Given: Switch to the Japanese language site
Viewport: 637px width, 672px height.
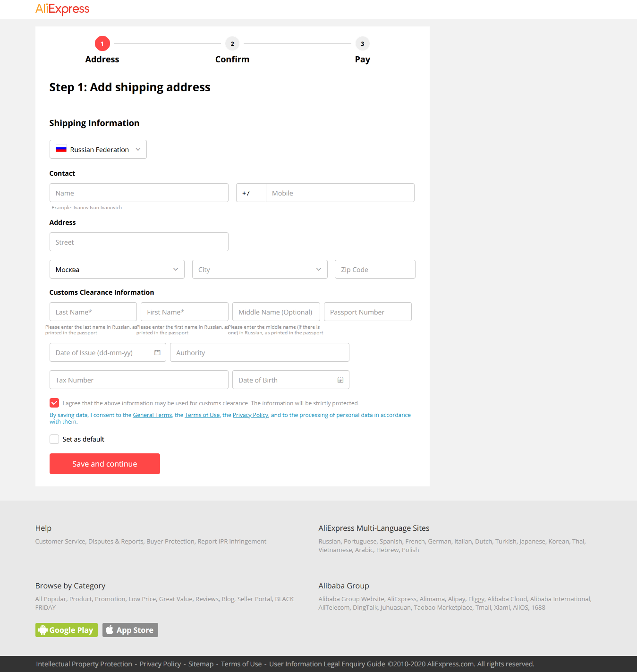Looking at the screenshot, I should point(532,541).
